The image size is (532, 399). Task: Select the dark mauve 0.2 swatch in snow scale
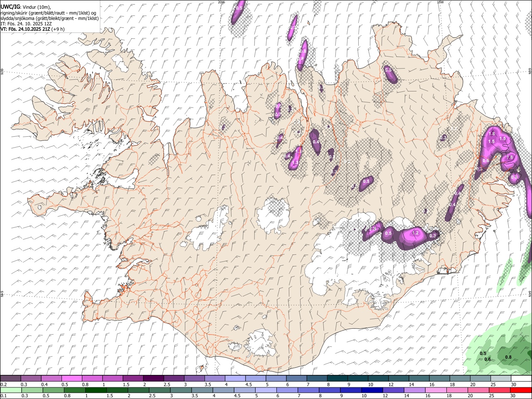pos(10,379)
